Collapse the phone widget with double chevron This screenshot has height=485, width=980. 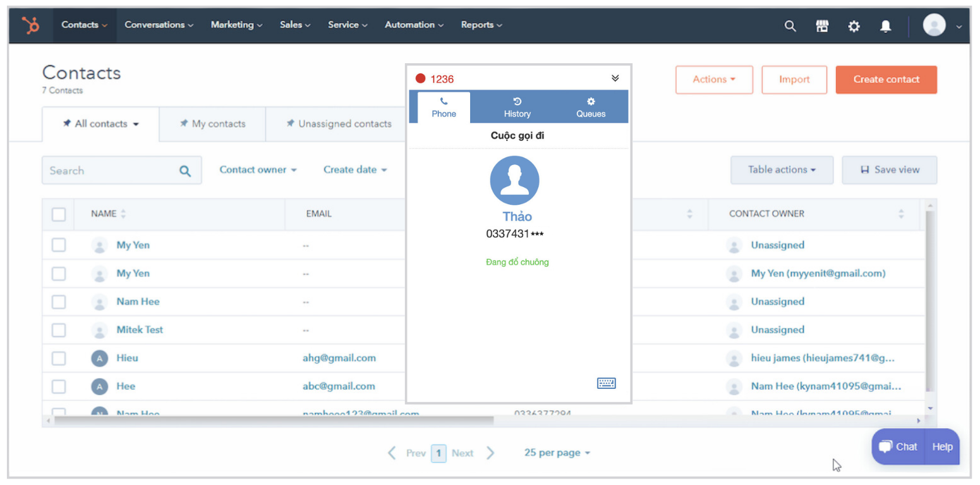coord(615,78)
